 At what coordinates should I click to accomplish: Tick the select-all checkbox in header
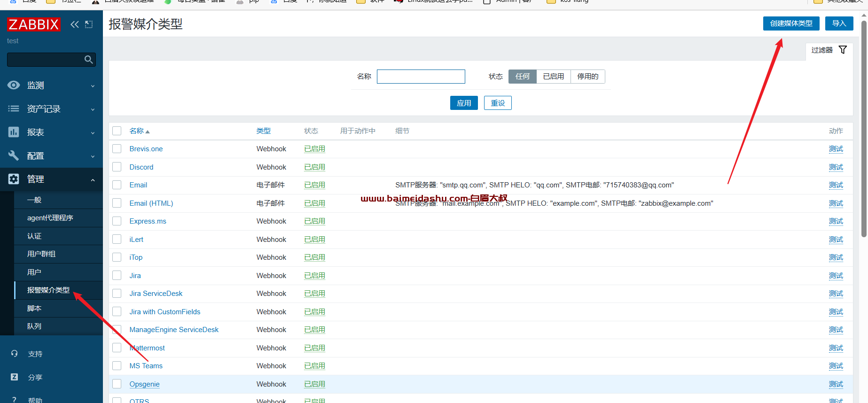(x=117, y=131)
